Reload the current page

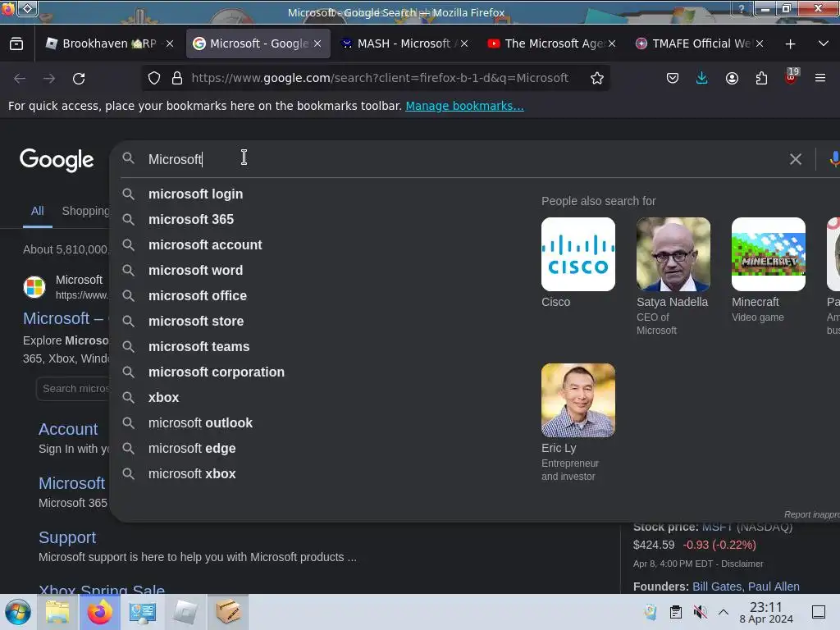tap(79, 79)
